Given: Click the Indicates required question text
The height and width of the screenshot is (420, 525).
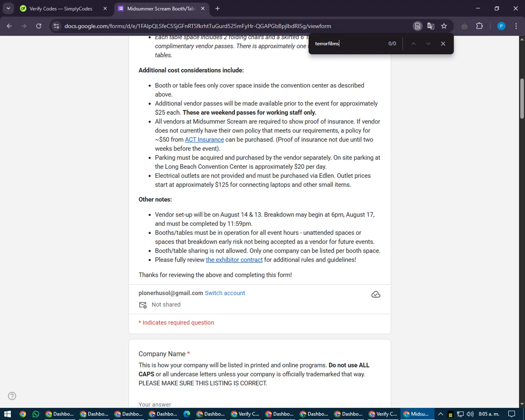Looking at the screenshot, I should (x=176, y=323).
